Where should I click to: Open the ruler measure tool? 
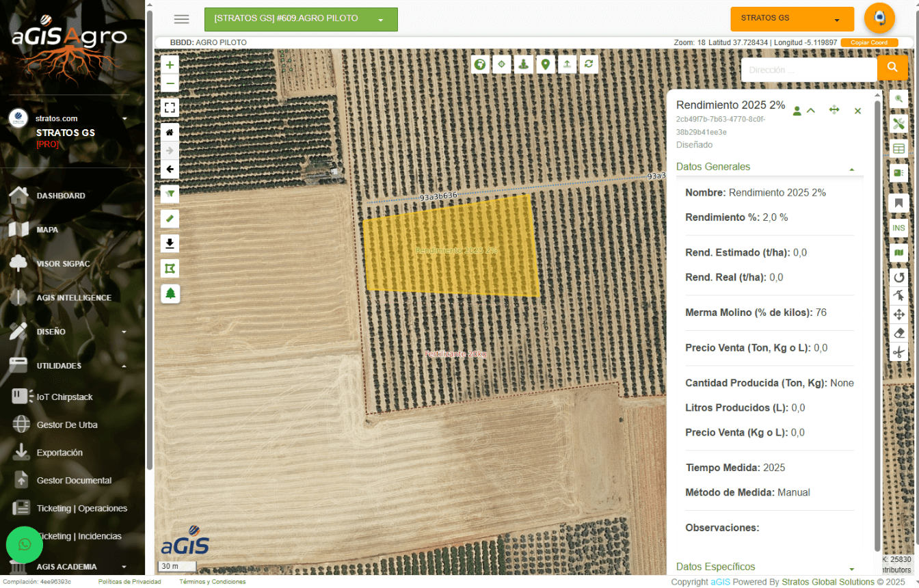point(170,219)
